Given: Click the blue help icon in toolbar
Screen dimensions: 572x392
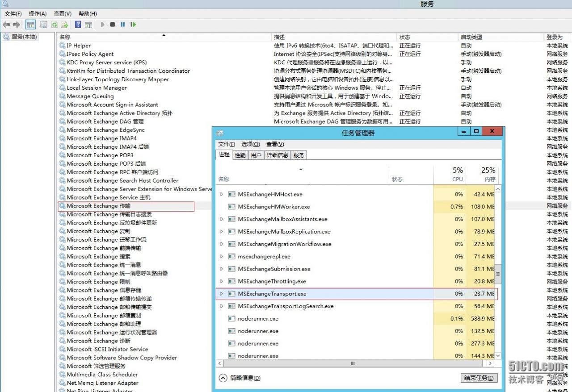Looking at the screenshot, I should point(78,25).
